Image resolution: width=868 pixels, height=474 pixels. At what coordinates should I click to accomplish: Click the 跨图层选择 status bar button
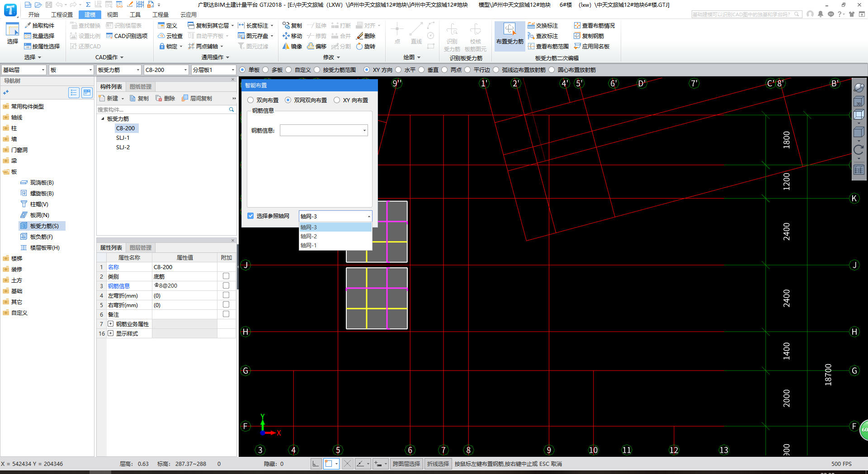[x=406, y=464]
